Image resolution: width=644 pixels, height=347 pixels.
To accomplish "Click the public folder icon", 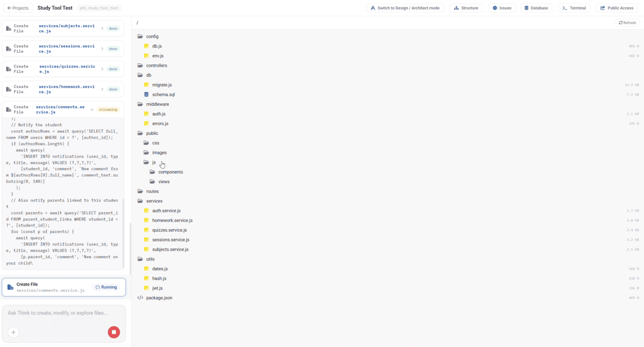I will pyautogui.click(x=140, y=133).
